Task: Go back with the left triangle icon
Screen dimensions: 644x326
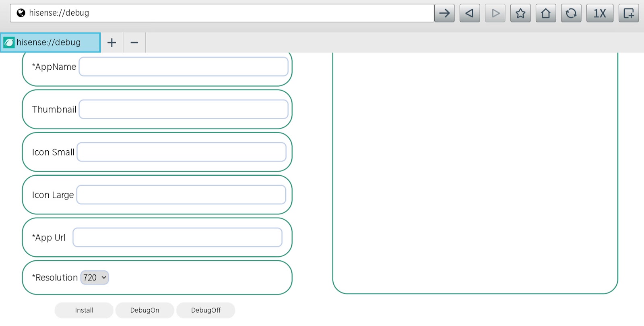Action: [x=470, y=13]
